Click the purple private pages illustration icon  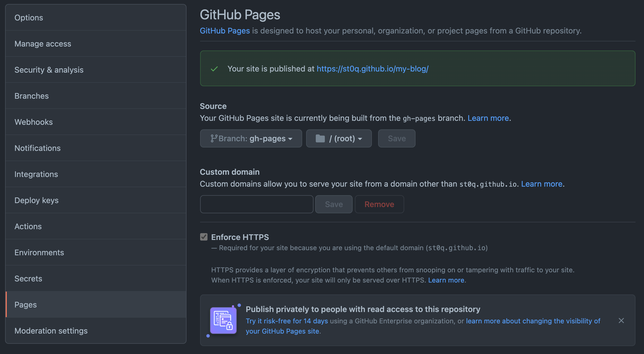(x=223, y=321)
